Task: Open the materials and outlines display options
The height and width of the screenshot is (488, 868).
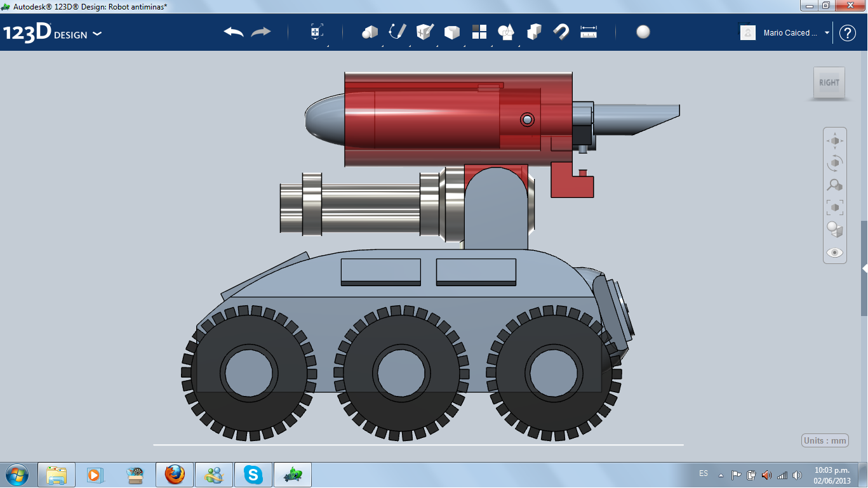Action: (835, 230)
